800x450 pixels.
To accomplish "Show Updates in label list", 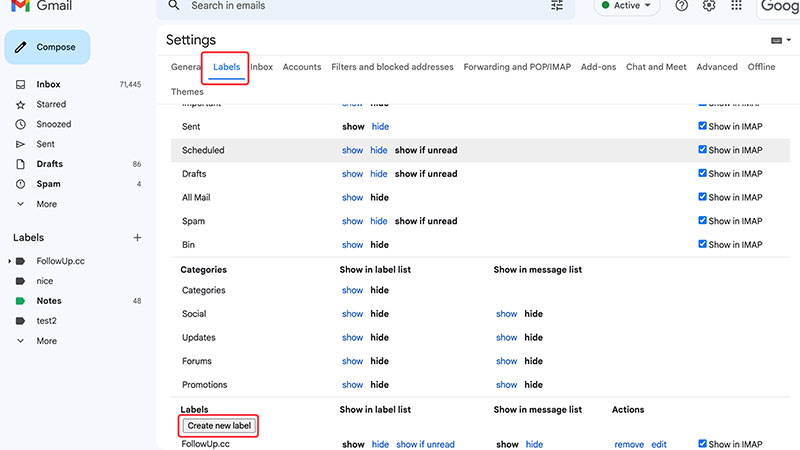I will point(353,337).
